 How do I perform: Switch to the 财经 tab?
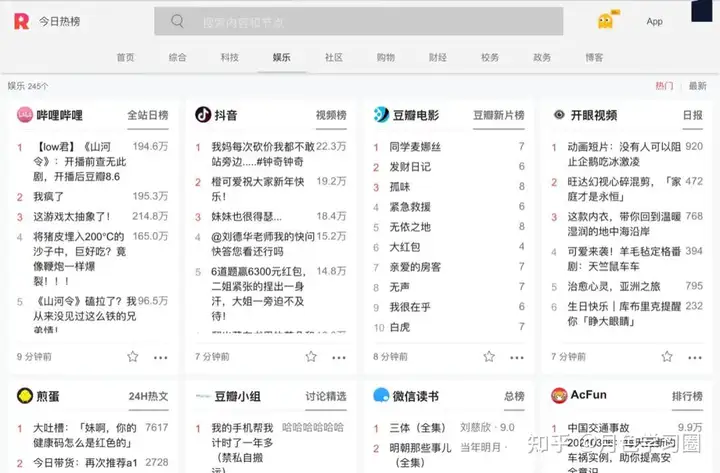(438, 57)
